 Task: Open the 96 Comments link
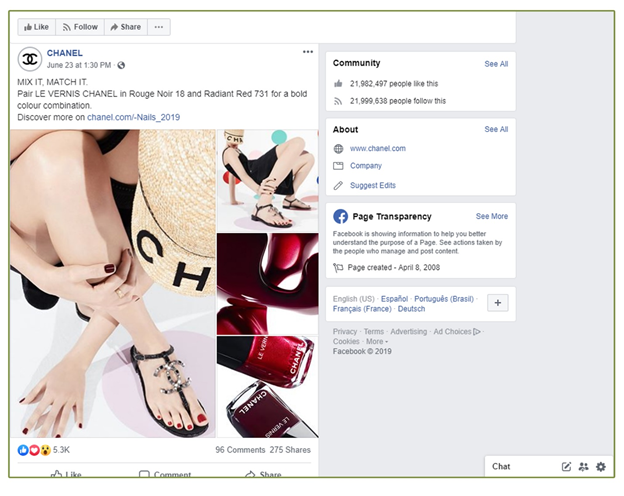240,450
